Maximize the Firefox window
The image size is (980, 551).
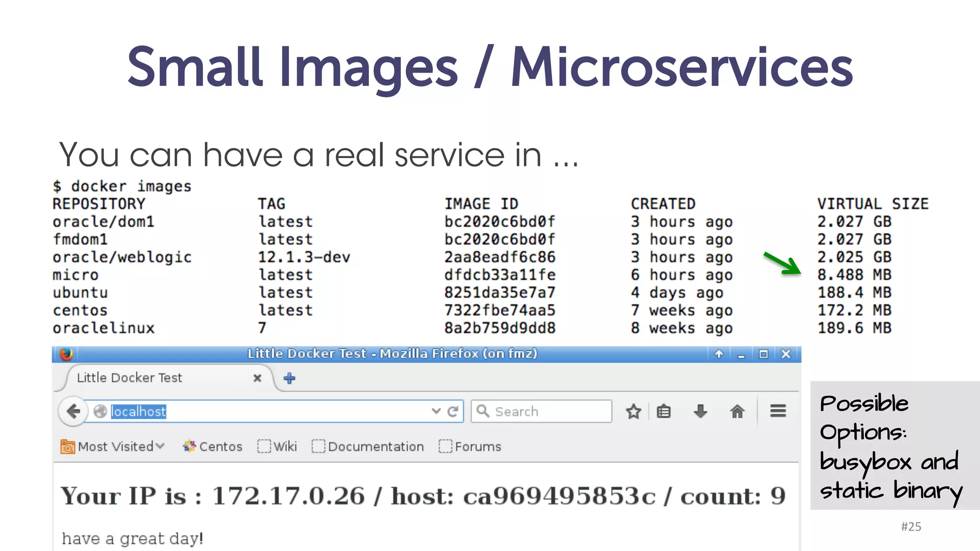[764, 354]
